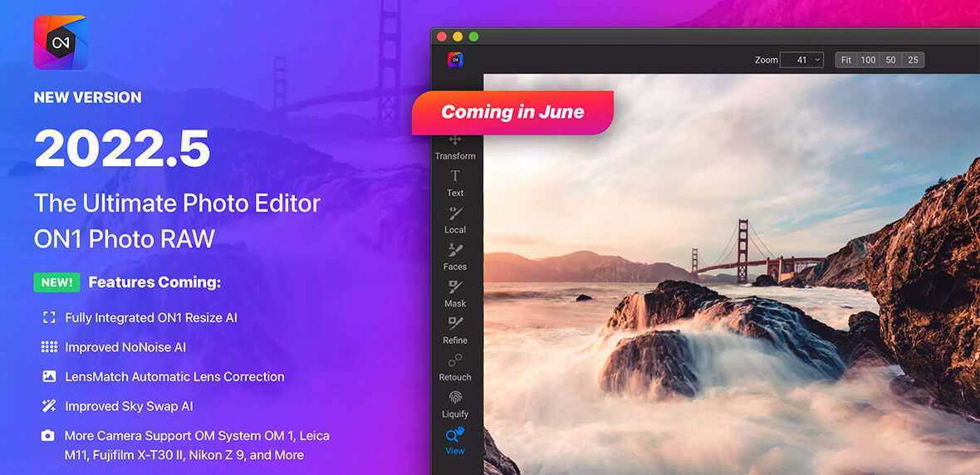
Task: Select the Transform tool
Action: point(455,148)
